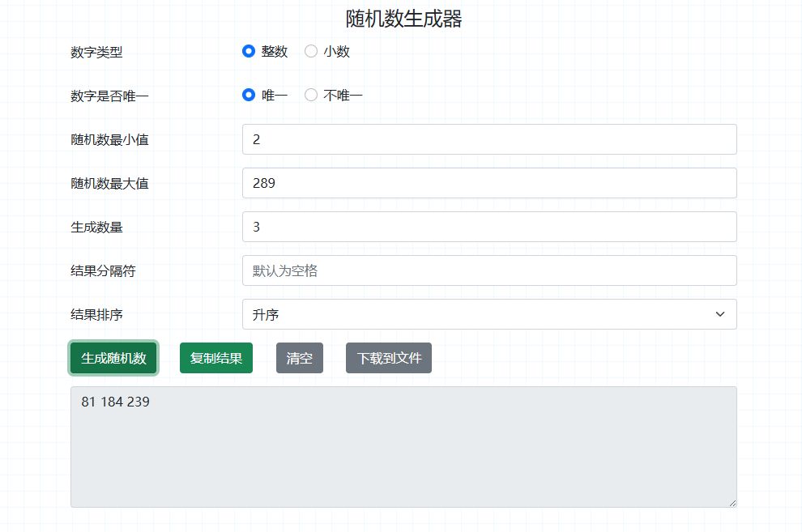Click the 复制结果 button

[216, 358]
